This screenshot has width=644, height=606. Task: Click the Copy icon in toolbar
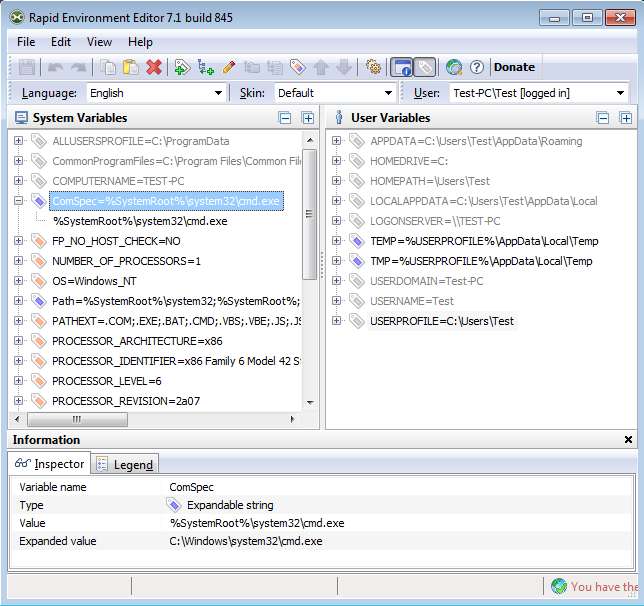(x=108, y=67)
